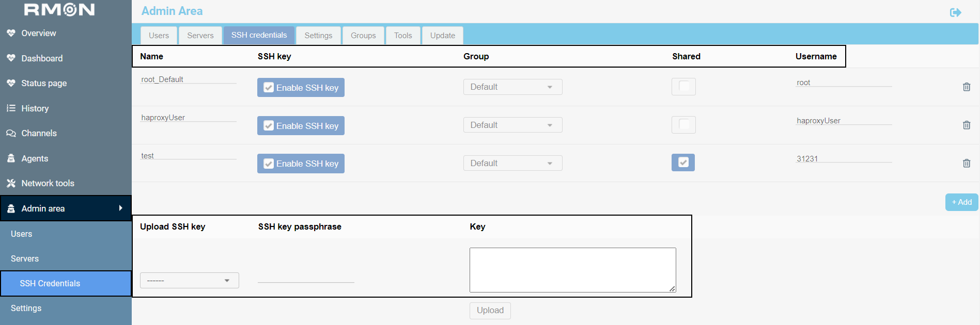Click the Upload button

coord(490,311)
